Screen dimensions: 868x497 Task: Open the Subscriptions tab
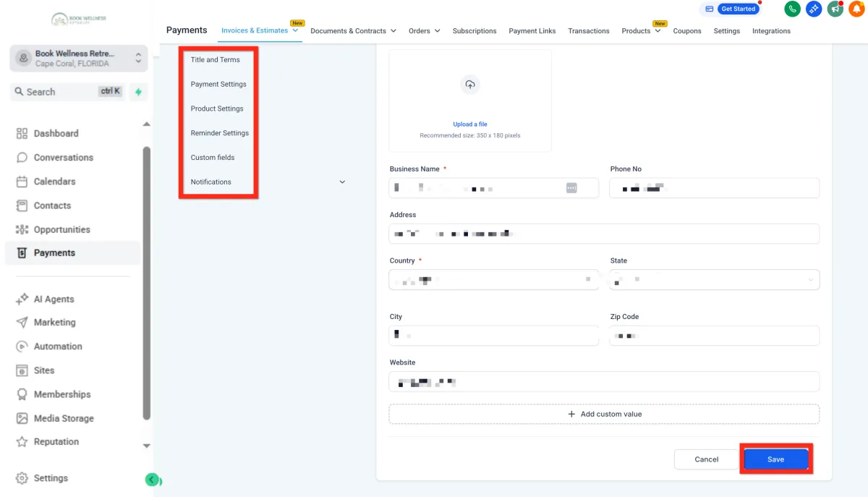[x=475, y=31]
